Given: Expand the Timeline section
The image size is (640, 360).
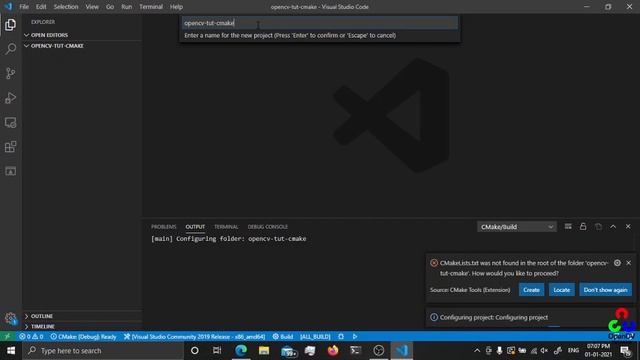Looking at the screenshot, I should 82,327.
